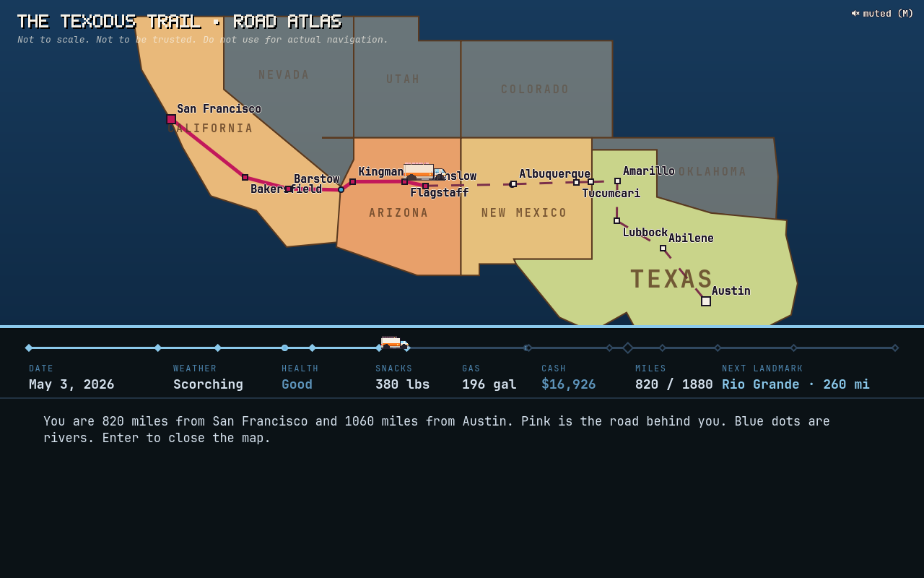Click the ARIZONA state label
This screenshot has height=578, width=924.
coord(399,213)
